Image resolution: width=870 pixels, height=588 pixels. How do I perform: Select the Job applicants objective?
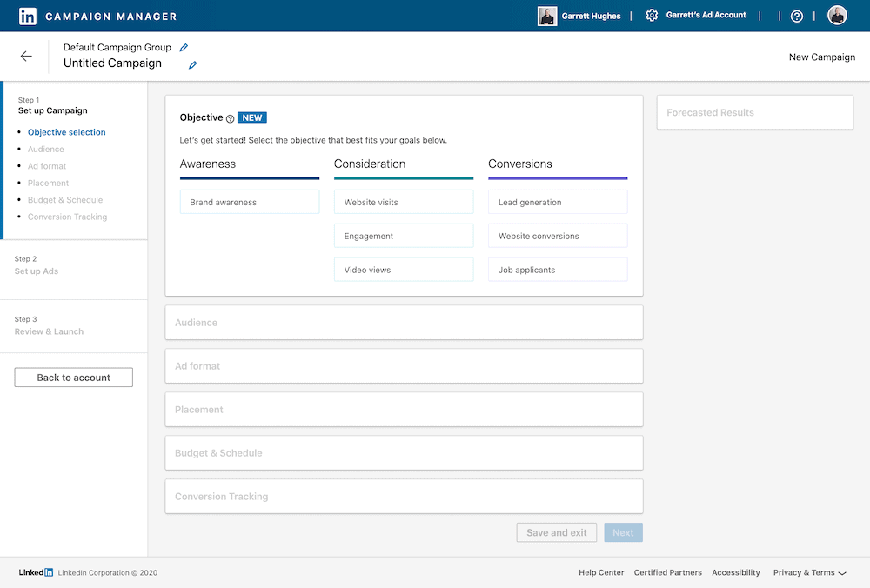[x=559, y=270]
